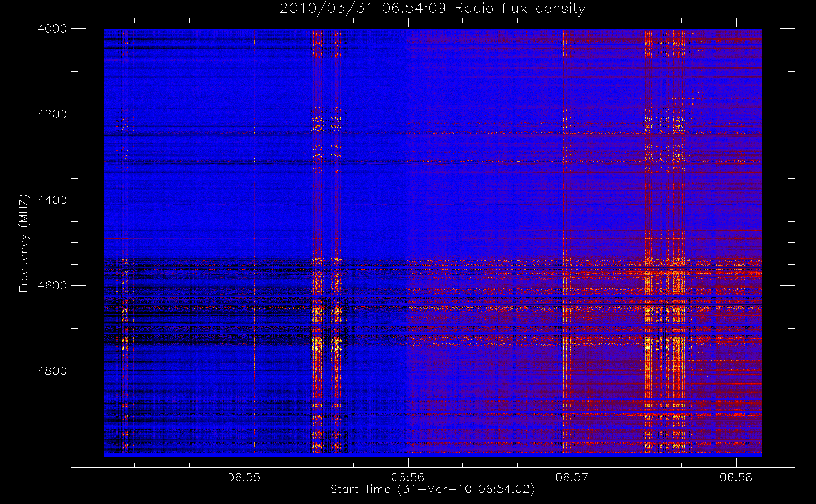Click the "31-Mar-10 06:54:02" start date text
816x504 pixels.
coord(465,489)
